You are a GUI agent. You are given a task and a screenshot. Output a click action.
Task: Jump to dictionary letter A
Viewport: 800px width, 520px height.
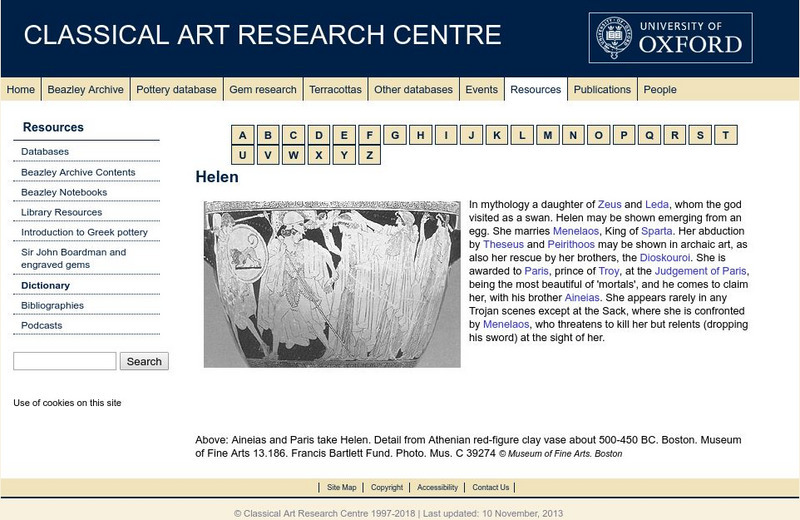(242, 135)
